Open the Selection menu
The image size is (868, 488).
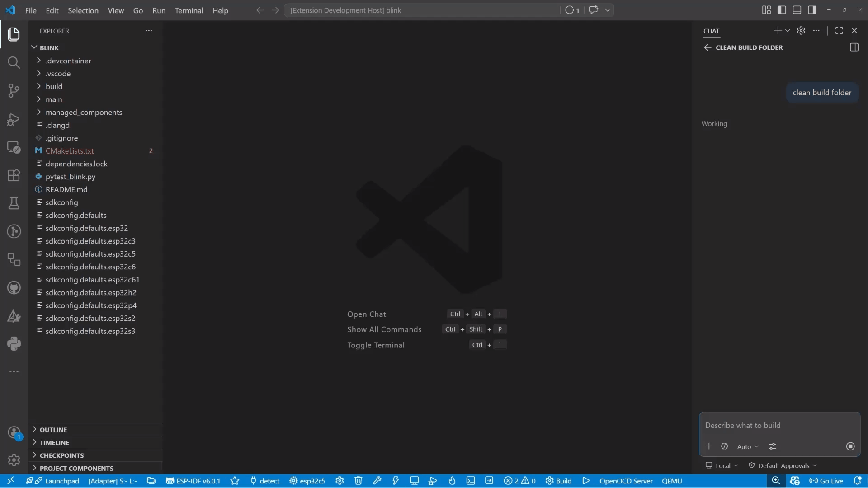point(83,10)
